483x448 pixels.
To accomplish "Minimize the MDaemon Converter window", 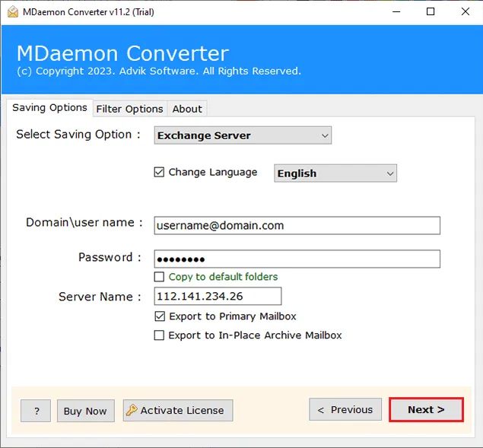I will (396, 11).
